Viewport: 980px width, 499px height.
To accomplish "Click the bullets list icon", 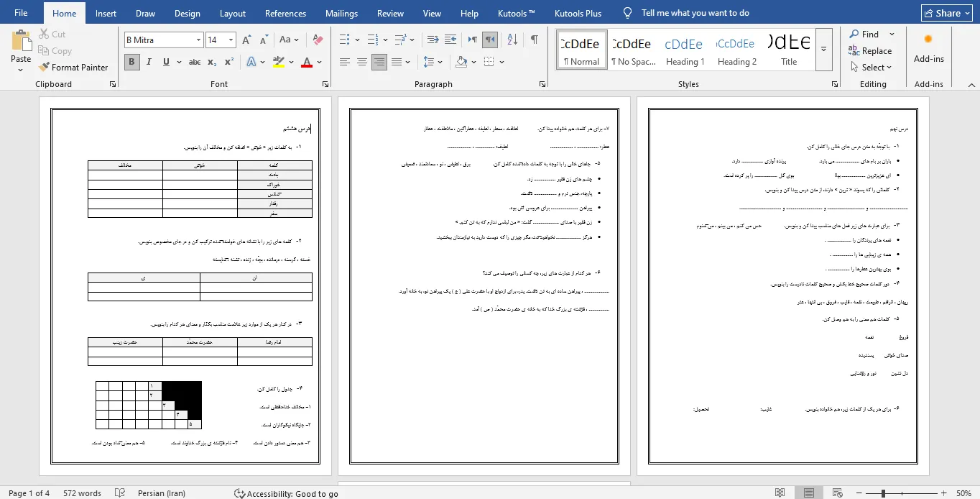I will coord(344,40).
